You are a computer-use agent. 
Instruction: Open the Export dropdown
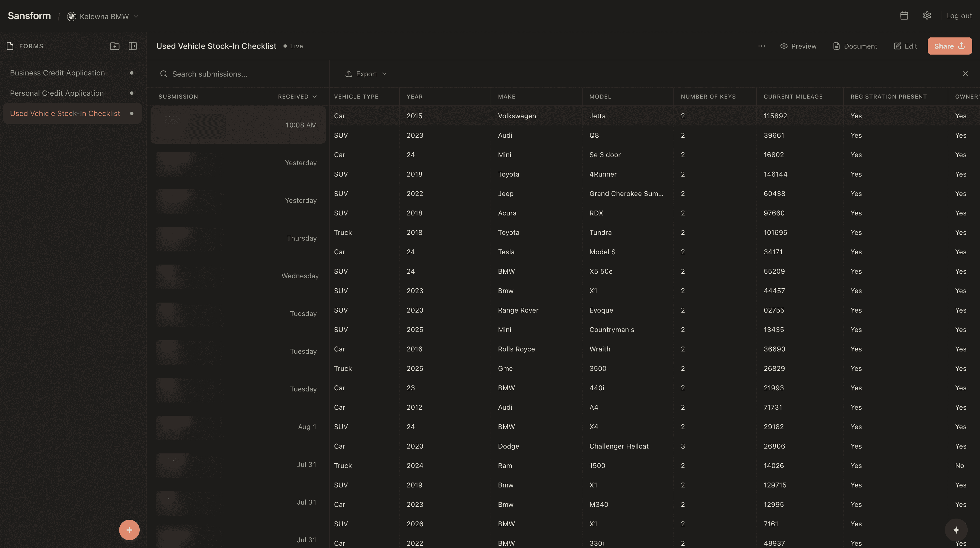click(366, 74)
